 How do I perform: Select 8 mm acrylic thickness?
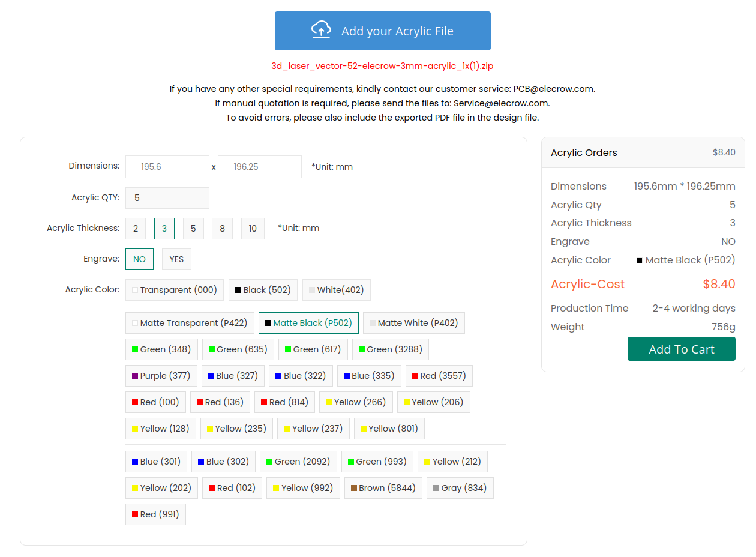pyautogui.click(x=223, y=229)
